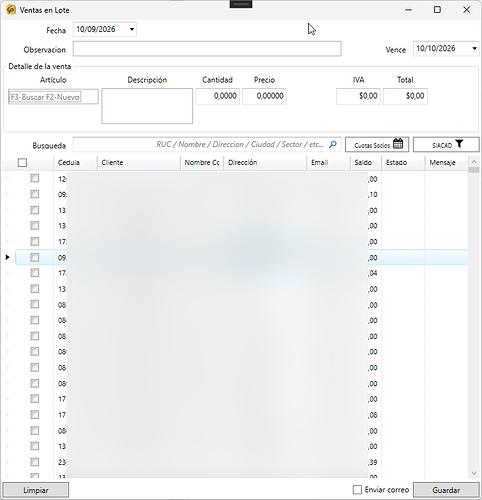Check the row with saldo ending ,39

tap(35, 462)
